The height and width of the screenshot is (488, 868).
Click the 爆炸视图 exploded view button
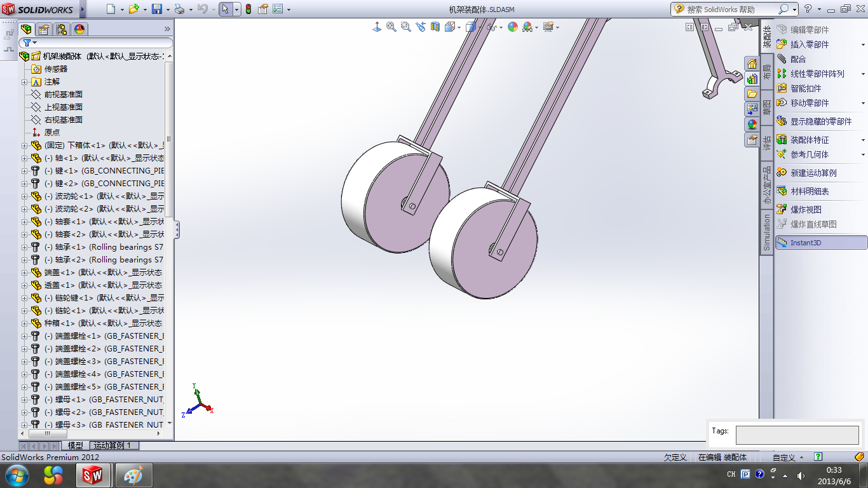(799, 210)
